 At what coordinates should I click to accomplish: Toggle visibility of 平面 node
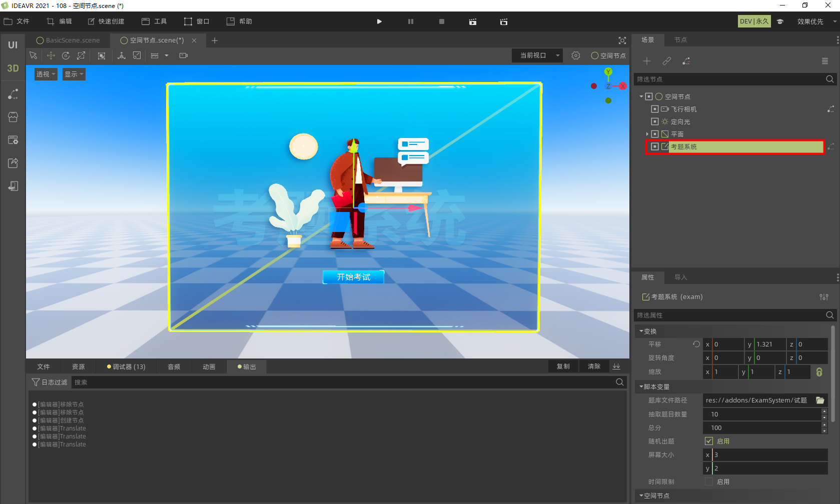point(655,134)
